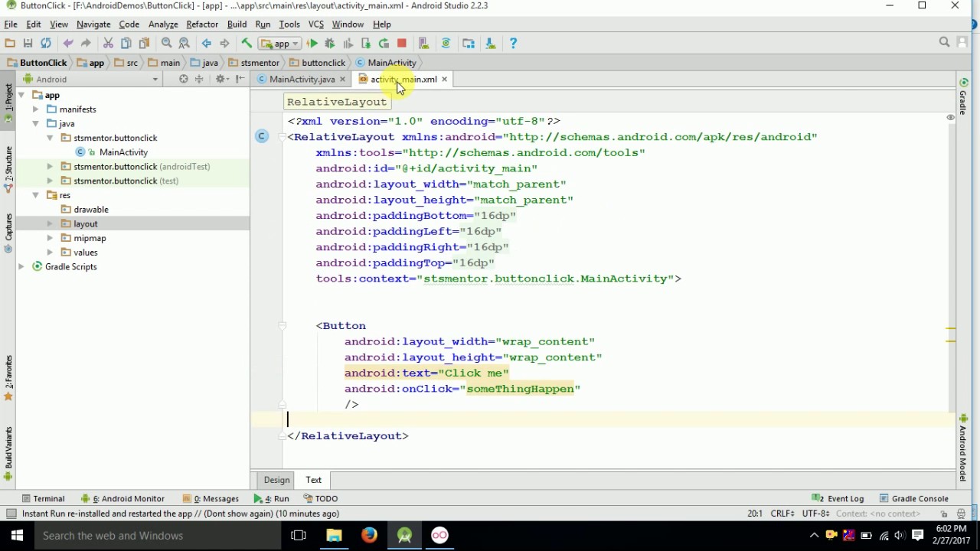Open the VCS menu

316,24
